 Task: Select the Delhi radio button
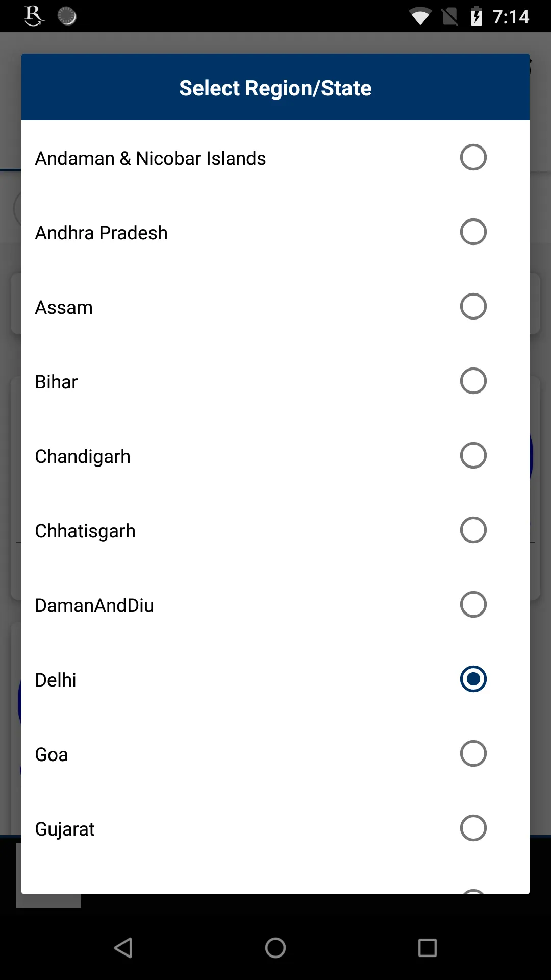[473, 679]
